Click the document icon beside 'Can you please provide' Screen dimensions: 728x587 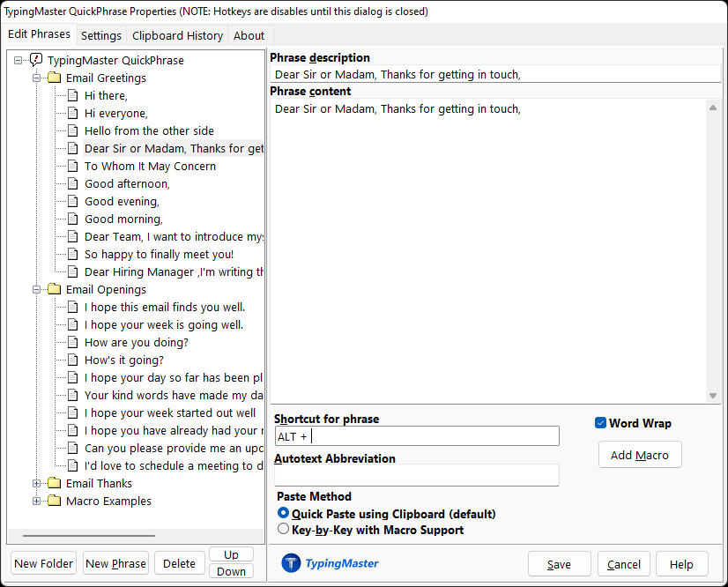tap(73, 448)
